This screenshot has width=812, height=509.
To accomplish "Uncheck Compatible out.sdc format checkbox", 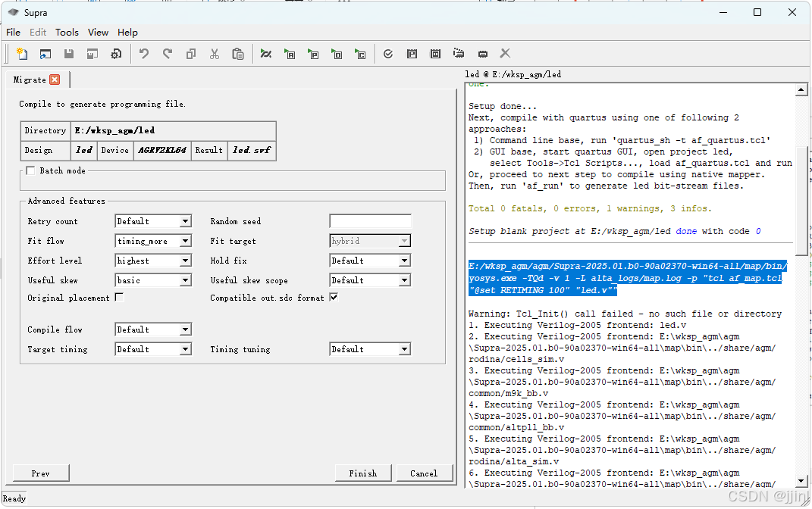I will [334, 297].
